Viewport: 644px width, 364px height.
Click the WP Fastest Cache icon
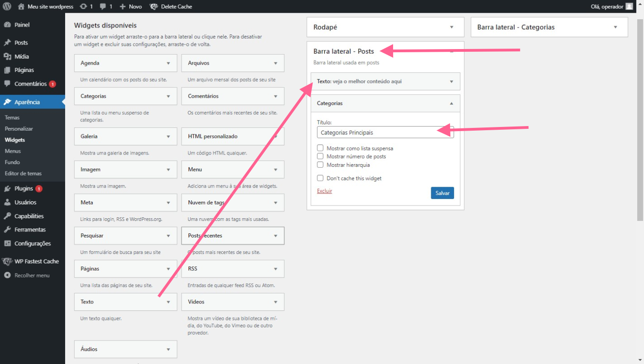pyautogui.click(x=7, y=261)
